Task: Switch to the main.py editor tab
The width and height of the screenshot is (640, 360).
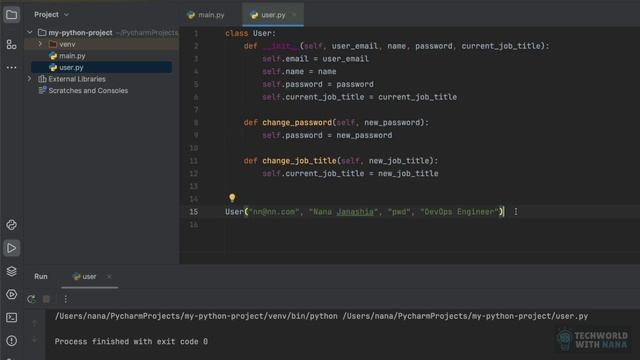Action: pos(206,15)
